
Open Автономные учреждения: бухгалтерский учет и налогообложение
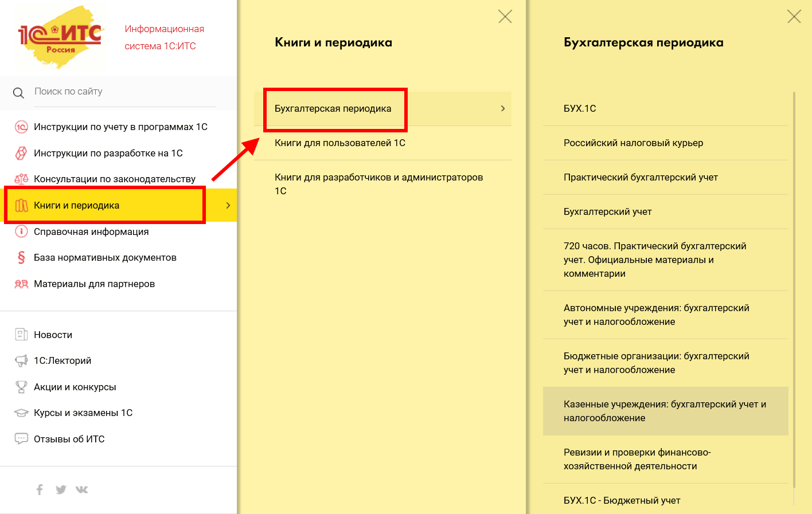(666, 315)
